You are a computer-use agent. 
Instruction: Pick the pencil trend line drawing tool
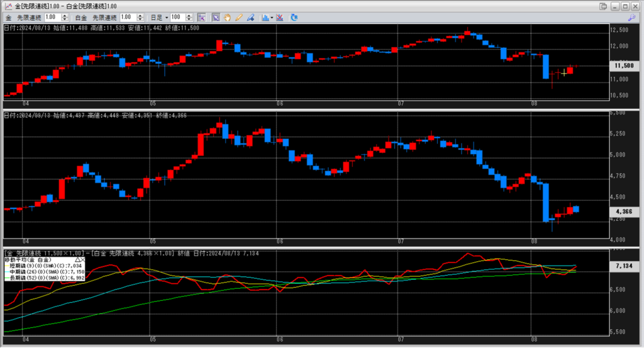tap(236, 17)
